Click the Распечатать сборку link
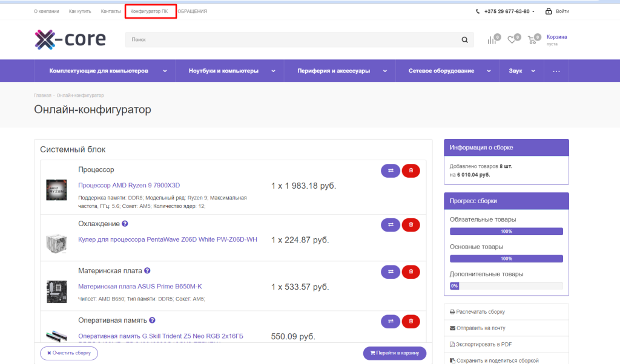620x364 pixels. tap(480, 312)
